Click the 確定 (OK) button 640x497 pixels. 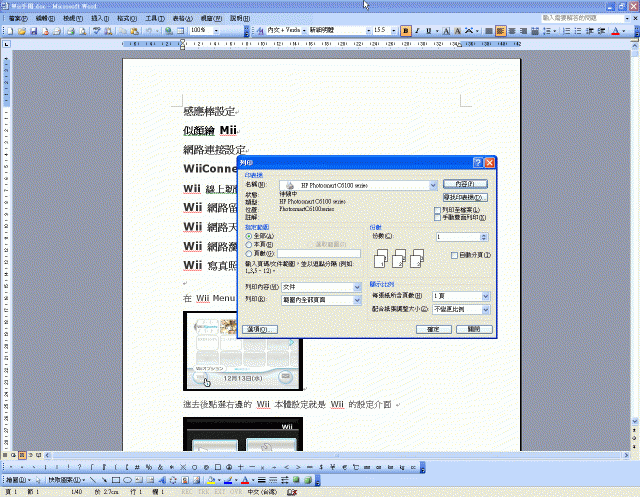pos(433,330)
